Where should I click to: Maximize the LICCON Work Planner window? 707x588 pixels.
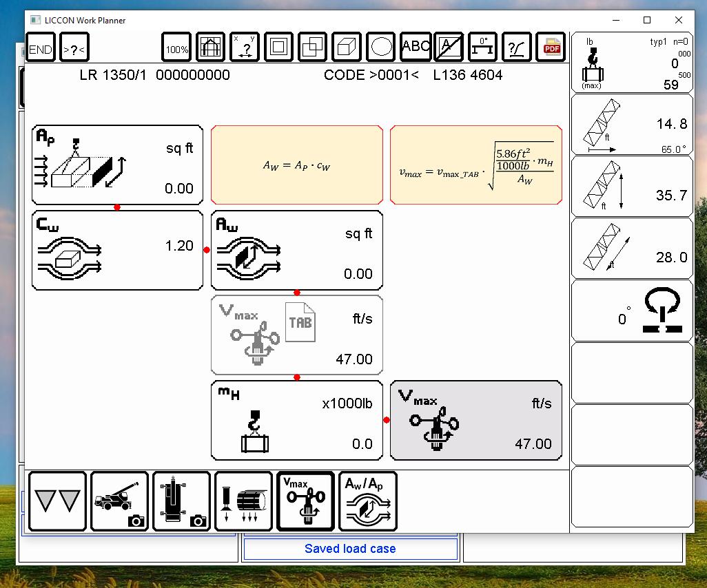coord(647,20)
